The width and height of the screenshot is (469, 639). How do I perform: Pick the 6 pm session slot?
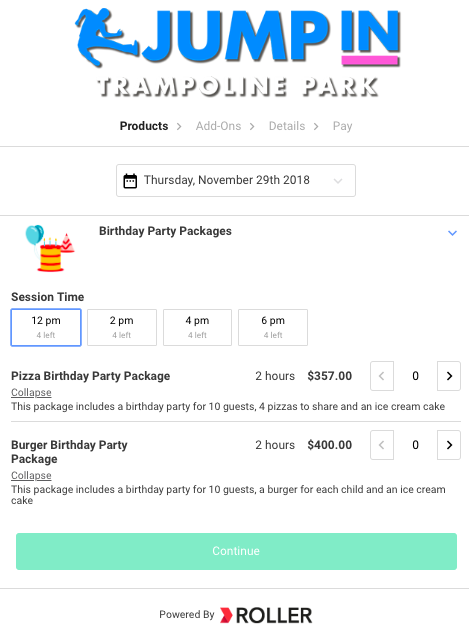273,327
